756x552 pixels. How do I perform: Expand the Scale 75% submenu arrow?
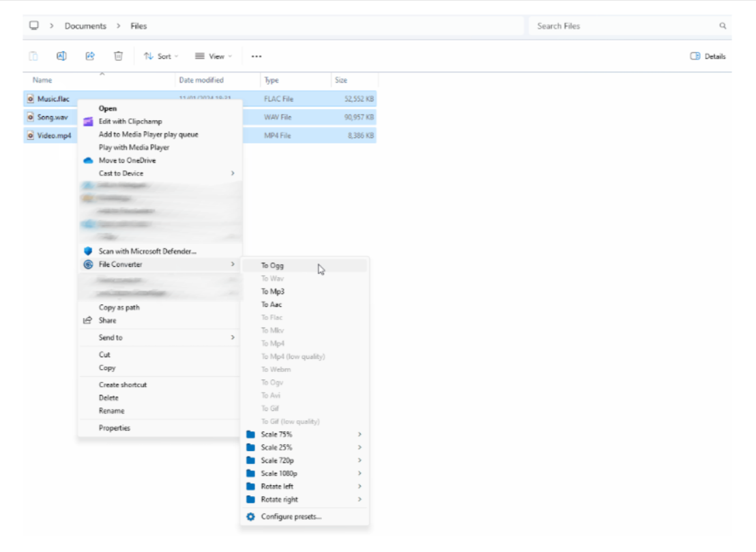pyautogui.click(x=360, y=435)
